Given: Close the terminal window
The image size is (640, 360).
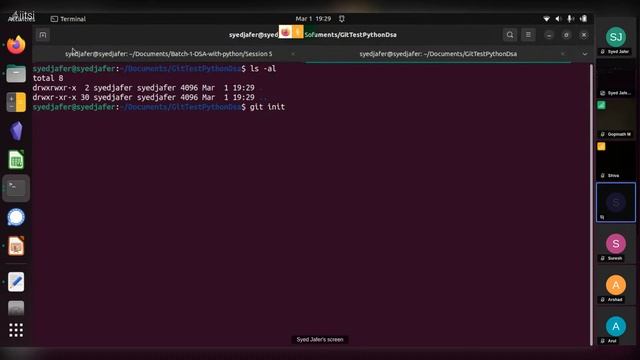Looking at the screenshot, I should (584, 35).
